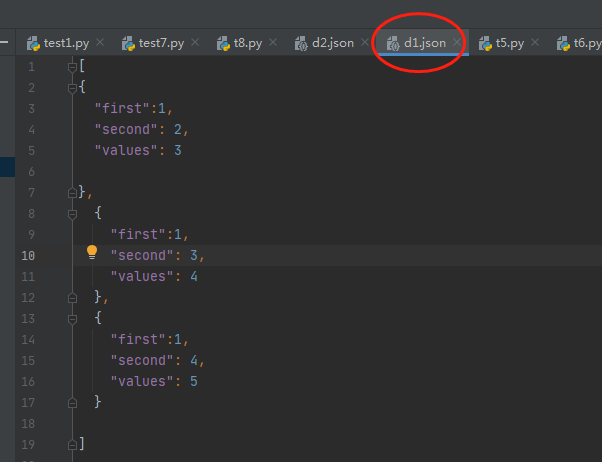Open the yellow light bulb quick-fix on line 10
Image resolution: width=602 pixels, height=462 pixels.
92,252
